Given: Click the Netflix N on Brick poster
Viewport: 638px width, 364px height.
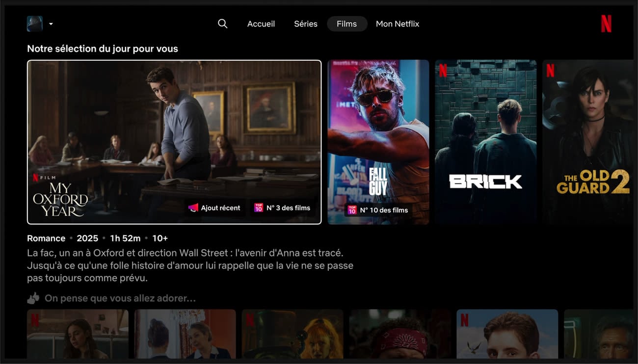Looking at the screenshot, I should pyautogui.click(x=443, y=71).
